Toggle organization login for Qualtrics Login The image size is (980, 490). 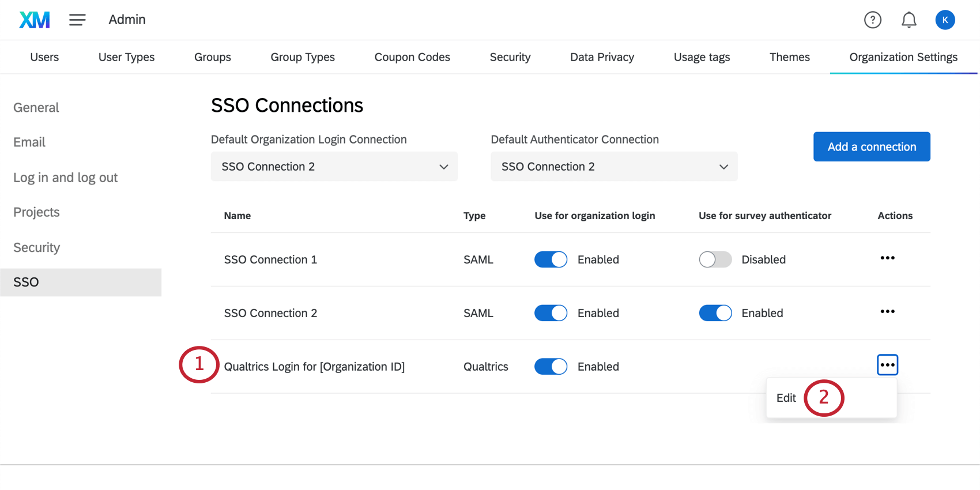coord(551,367)
